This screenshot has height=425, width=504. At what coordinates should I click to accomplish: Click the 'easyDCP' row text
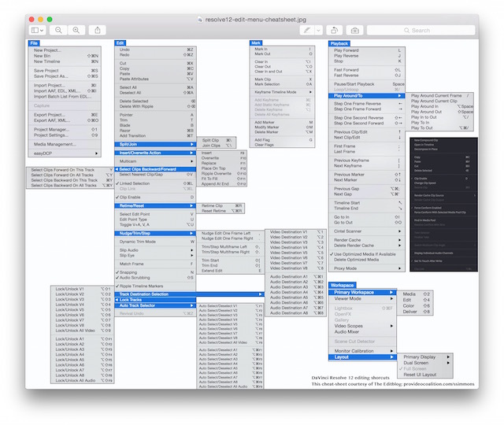(43, 153)
